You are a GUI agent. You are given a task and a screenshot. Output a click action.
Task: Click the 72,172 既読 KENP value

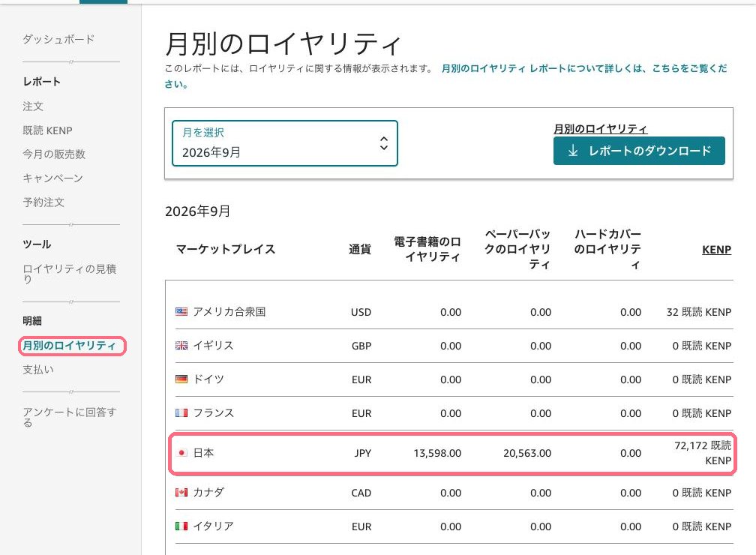click(703, 453)
